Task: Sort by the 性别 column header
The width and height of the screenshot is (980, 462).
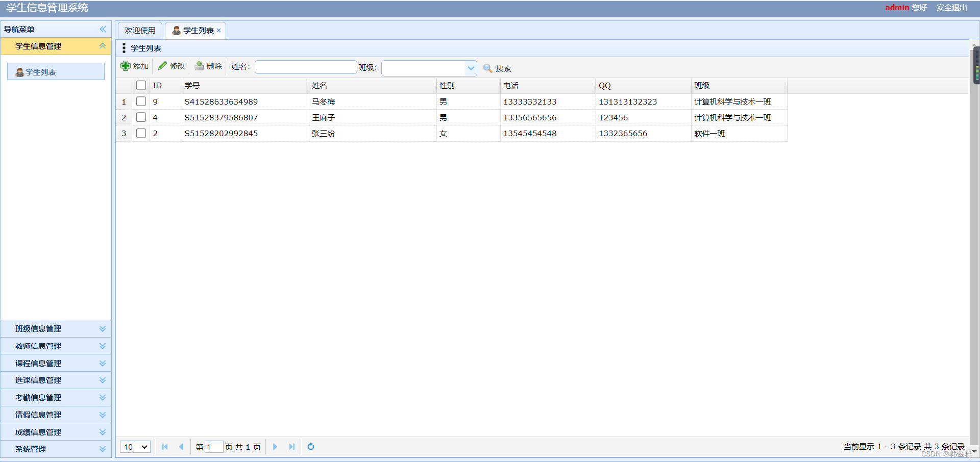Action: click(x=469, y=85)
